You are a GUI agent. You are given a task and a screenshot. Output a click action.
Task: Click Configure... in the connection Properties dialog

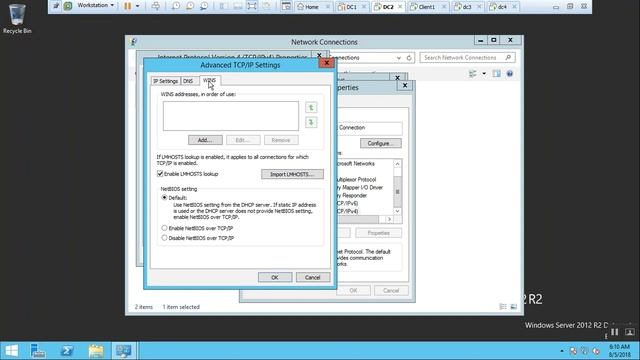[380, 143]
